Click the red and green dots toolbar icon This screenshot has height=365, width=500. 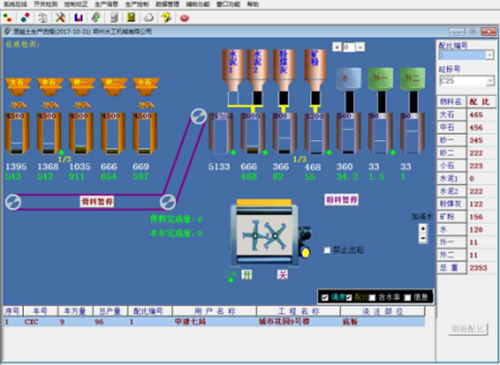pyautogui.click(x=7, y=17)
